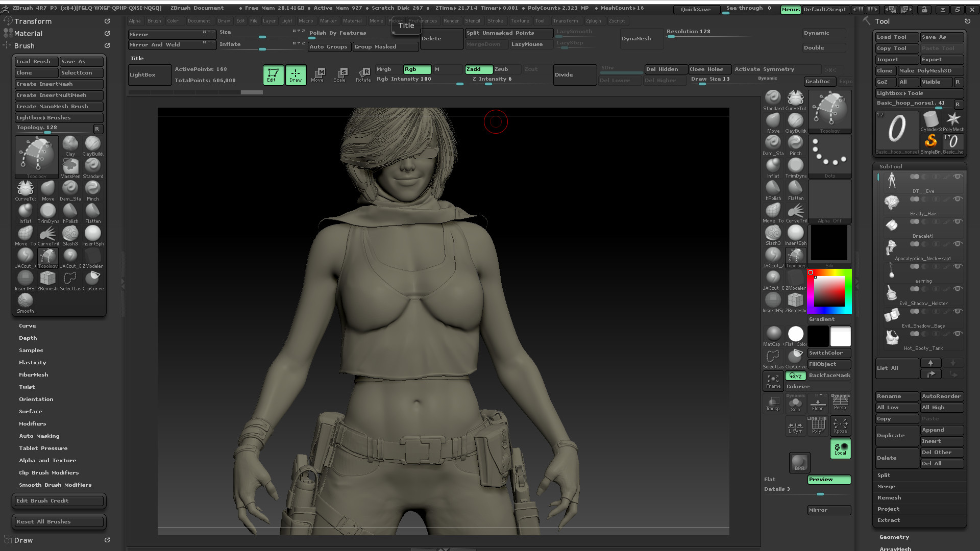Expand Smooth Brush Modifiers section

pos(55,485)
